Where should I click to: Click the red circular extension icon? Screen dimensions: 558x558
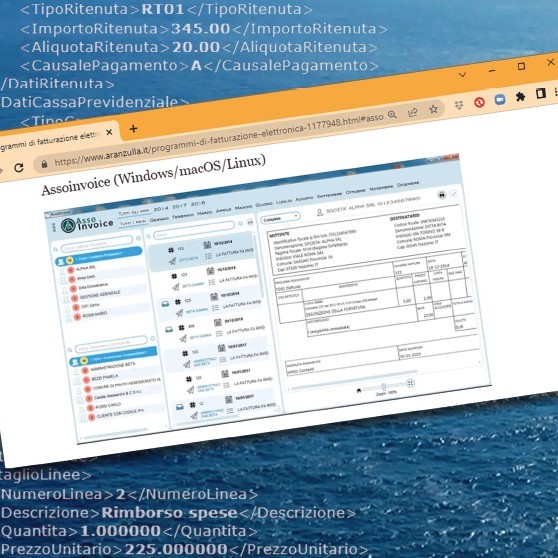[x=479, y=102]
